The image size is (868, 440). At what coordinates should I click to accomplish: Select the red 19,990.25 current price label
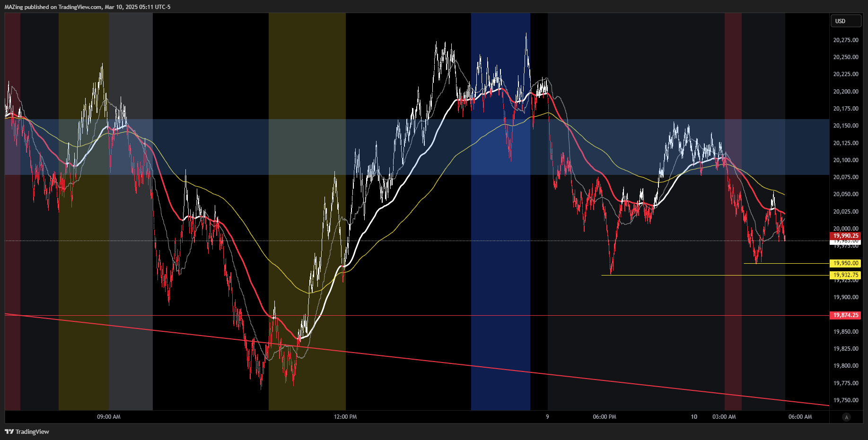(846, 236)
